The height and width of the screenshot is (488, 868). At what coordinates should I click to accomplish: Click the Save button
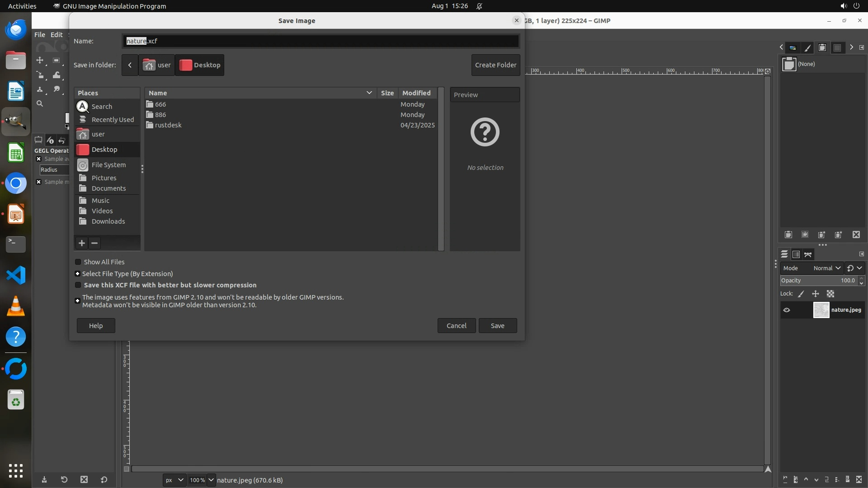(497, 326)
